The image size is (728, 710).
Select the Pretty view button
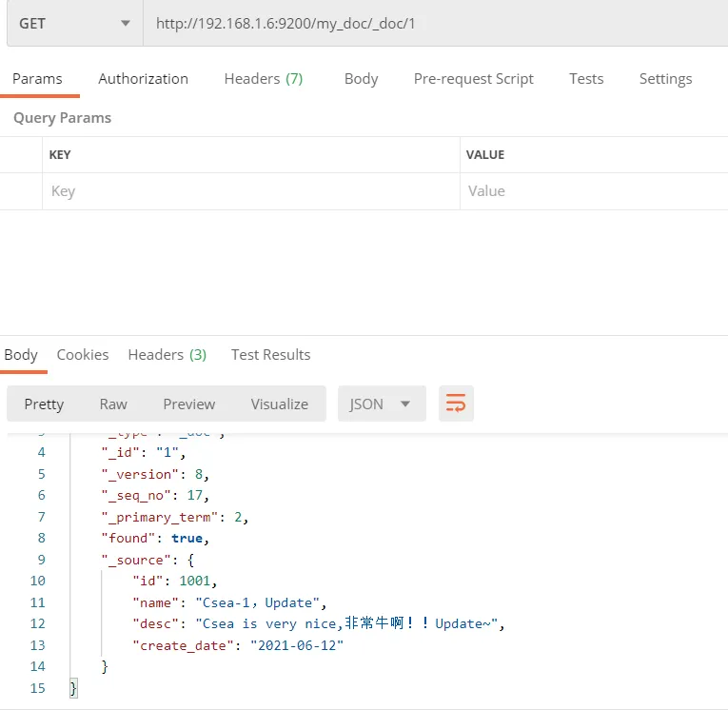pos(44,404)
